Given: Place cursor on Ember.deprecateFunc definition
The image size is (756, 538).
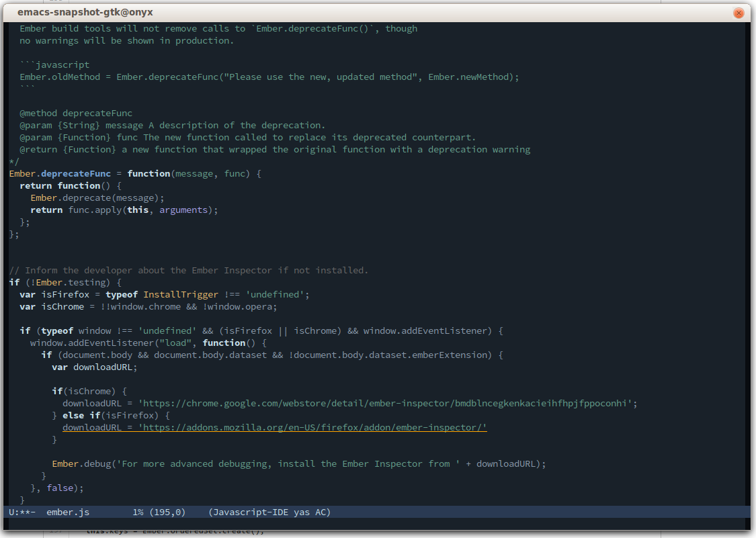Looking at the screenshot, I should click(x=60, y=173).
